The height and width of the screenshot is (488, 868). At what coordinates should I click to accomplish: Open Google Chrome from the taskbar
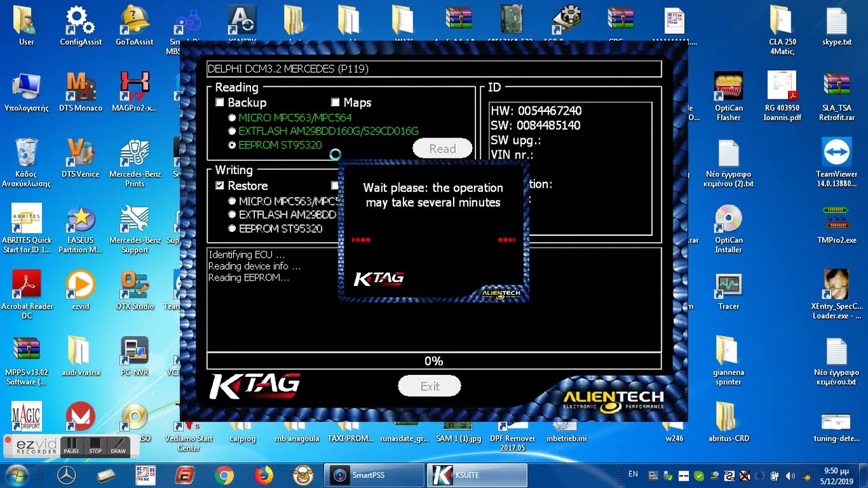pyautogui.click(x=224, y=475)
